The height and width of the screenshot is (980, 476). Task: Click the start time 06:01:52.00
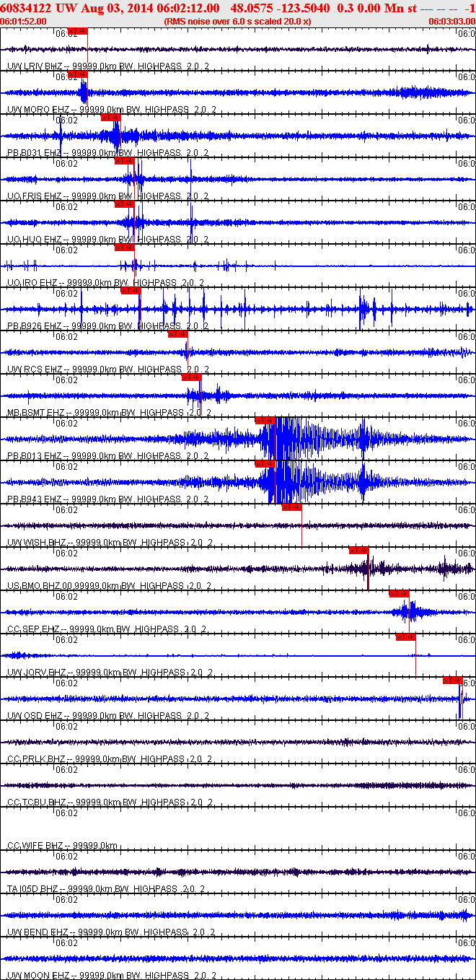23,22
